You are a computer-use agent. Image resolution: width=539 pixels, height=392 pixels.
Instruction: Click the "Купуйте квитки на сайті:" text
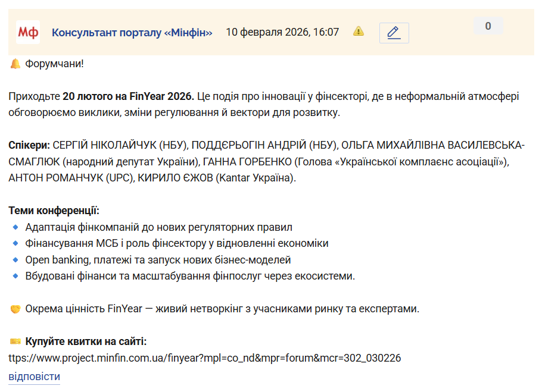86,341
